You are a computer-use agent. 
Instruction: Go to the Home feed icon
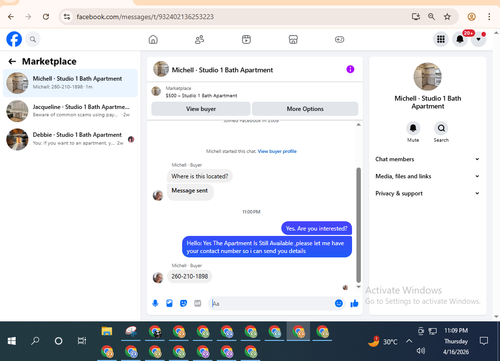153,40
